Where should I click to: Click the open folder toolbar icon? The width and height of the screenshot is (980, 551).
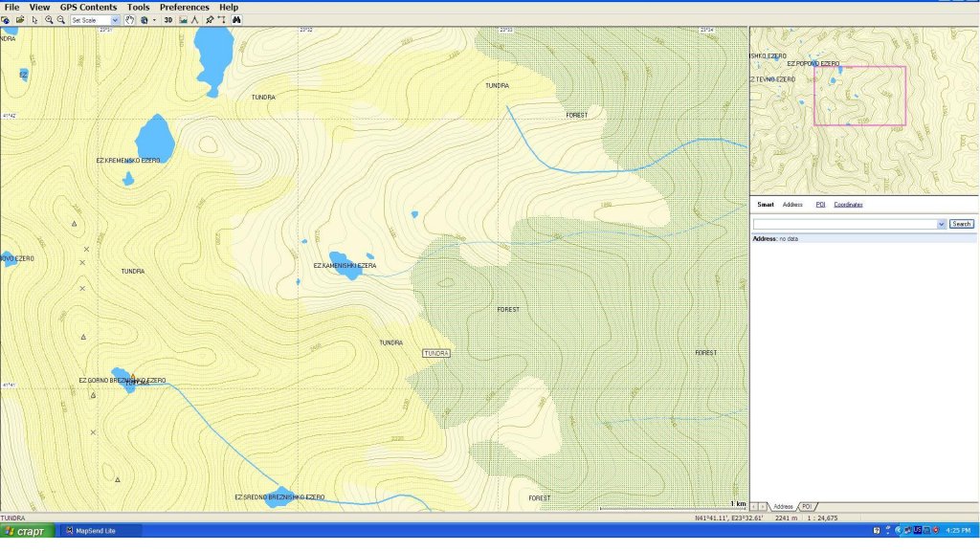click(x=20, y=20)
